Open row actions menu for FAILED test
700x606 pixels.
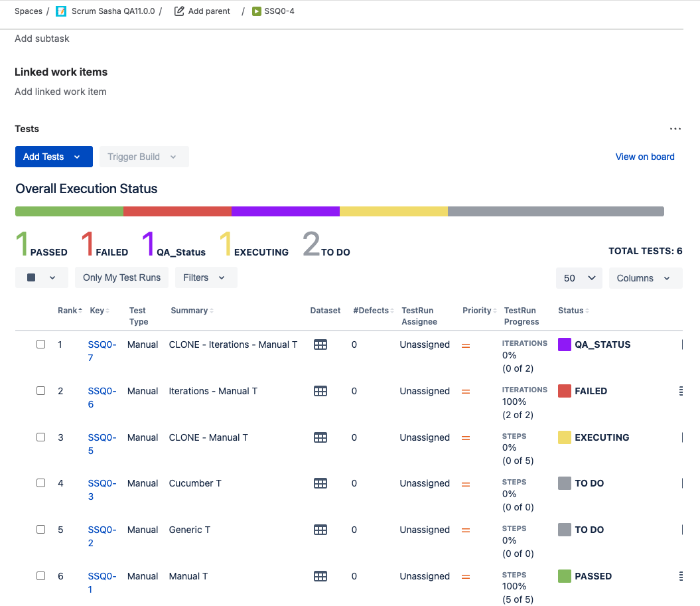(681, 391)
